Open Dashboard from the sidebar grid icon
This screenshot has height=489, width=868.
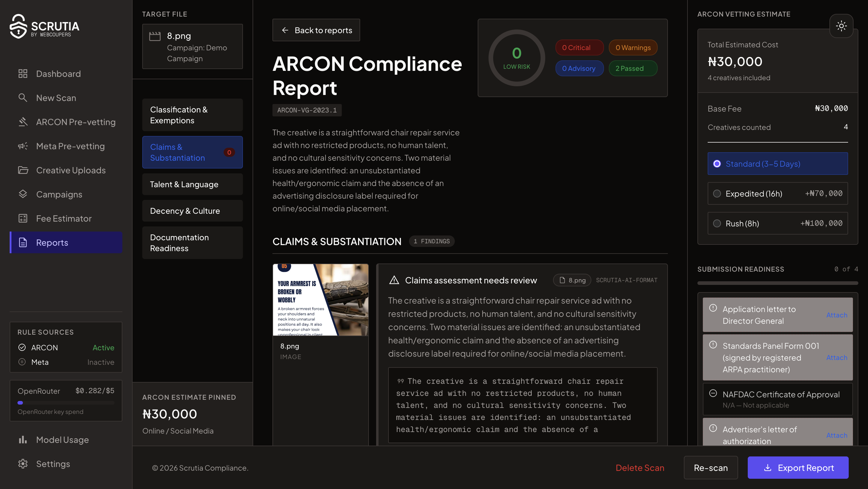pos(23,74)
